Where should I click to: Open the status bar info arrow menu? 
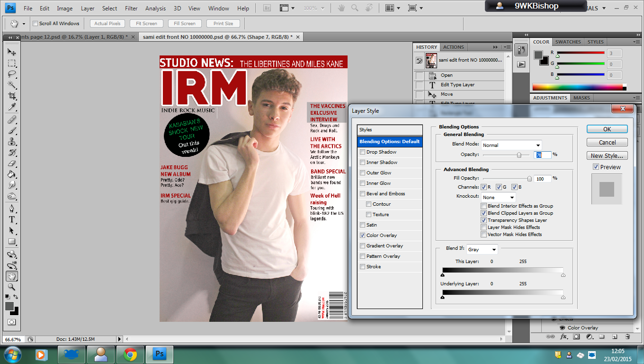point(119,339)
